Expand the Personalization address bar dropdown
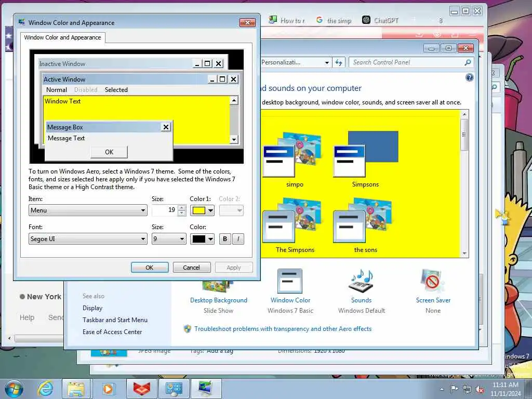 click(x=326, y=62)
